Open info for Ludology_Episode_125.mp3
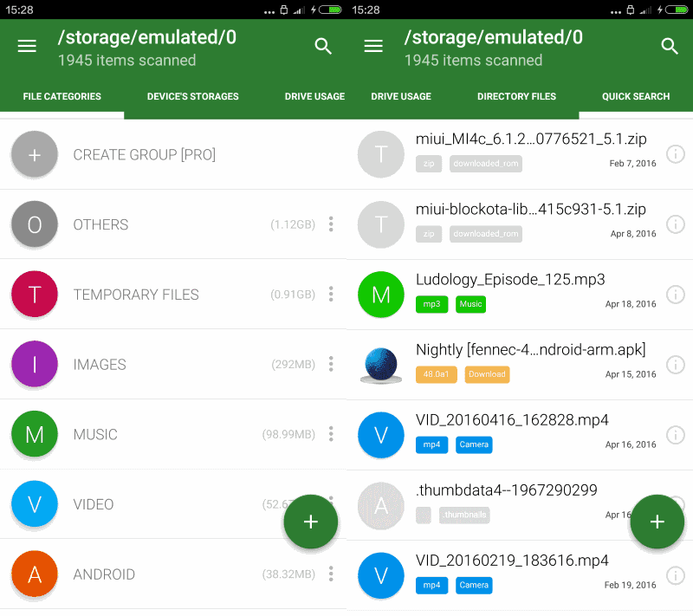Image resolution: width=693 pixels, height=616 pixels. click(x=676, y=295)
